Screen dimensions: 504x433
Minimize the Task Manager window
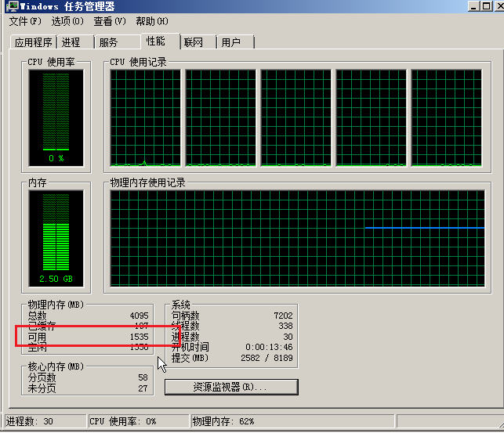point(473,6)
